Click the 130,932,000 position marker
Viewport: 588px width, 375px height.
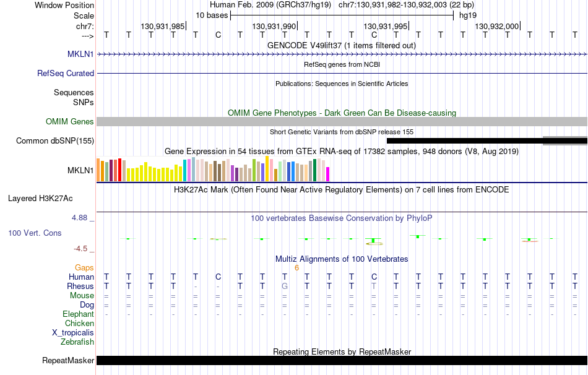point(497,26)
